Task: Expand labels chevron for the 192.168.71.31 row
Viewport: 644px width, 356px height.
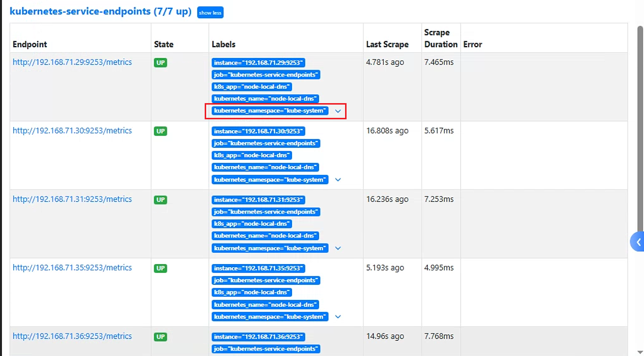Action: coord(338,248)
